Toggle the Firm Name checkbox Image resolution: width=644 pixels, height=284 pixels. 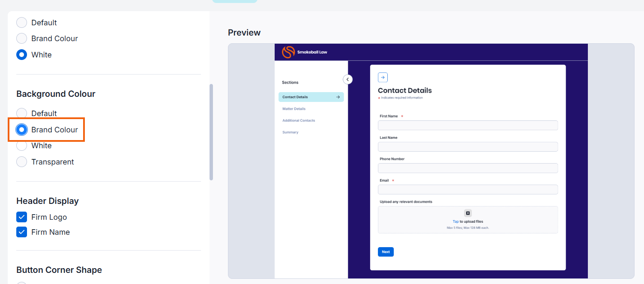click(22, 232)
